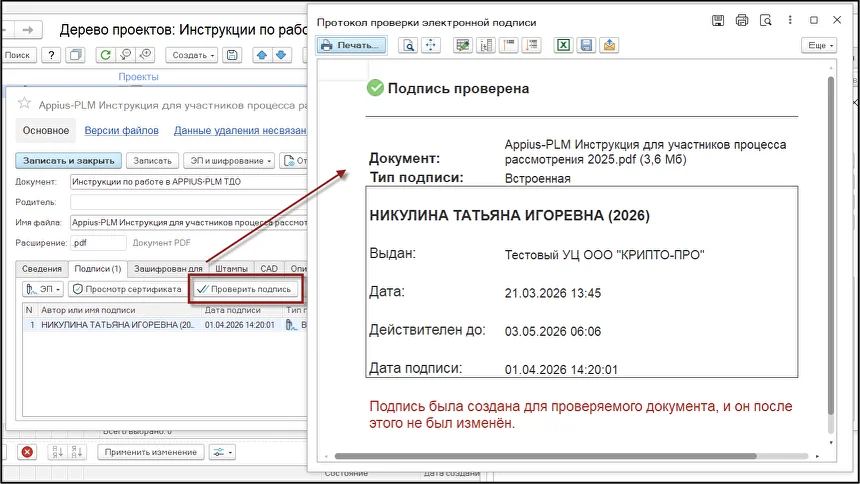Click the first sort icon near red X
Screen dimensions: 860x484
(58, 452)
